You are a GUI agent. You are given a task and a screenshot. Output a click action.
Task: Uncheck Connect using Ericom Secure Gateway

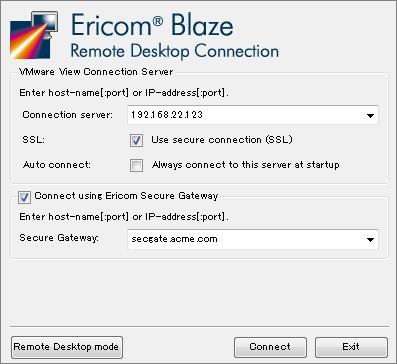tap(24, 197)
